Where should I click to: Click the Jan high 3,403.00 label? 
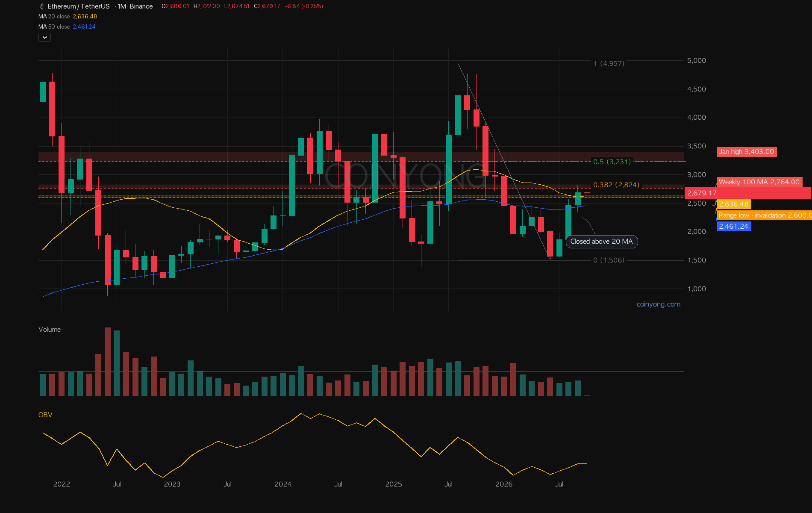(x=747, y=152)
